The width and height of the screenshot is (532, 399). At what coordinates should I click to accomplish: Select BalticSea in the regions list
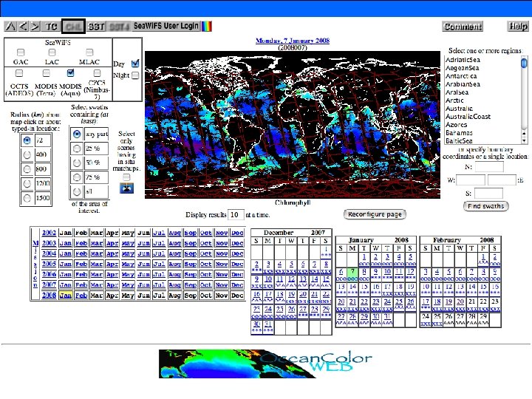coord(459,141)
